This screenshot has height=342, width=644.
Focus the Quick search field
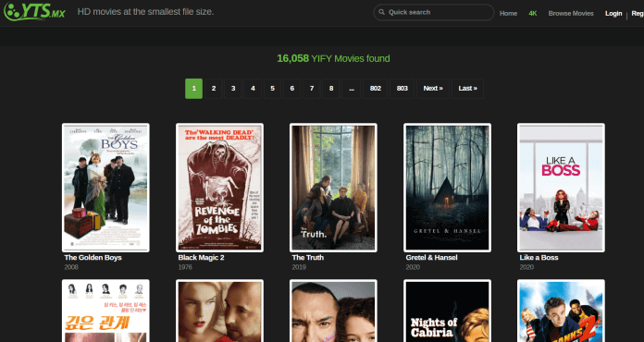coord(433,12)
